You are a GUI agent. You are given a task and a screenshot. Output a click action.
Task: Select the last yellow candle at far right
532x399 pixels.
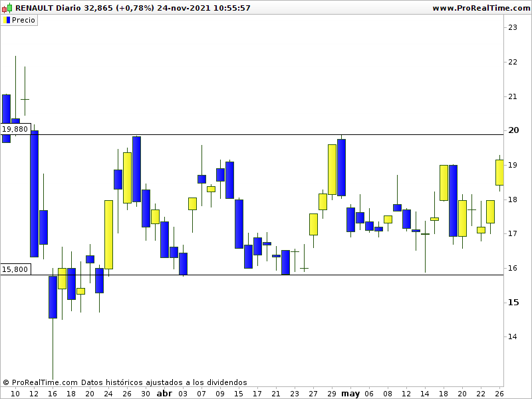point(499,172)
